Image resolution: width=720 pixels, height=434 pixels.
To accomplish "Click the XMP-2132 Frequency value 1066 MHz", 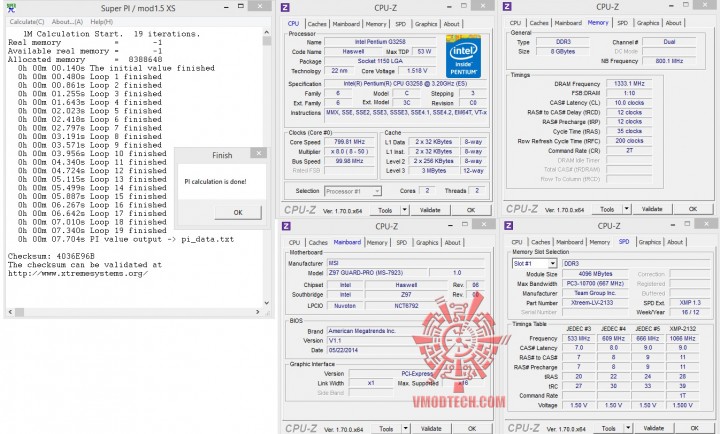I will click(682, 338).
